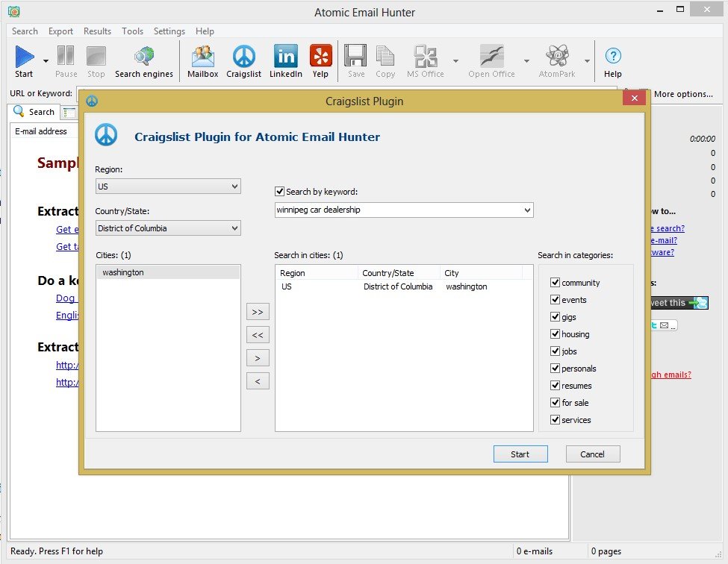The width and height of the screenshot is (728, 564).
Task: Click the Start play icon in toolbar
Action: pyautogui.click(x=24, y=57)
